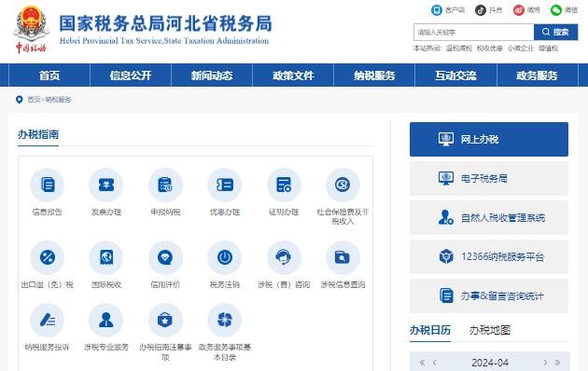Click hot word 小微企业
The height and width of the screenshot is (371, 588).
[x=521, y=48]
